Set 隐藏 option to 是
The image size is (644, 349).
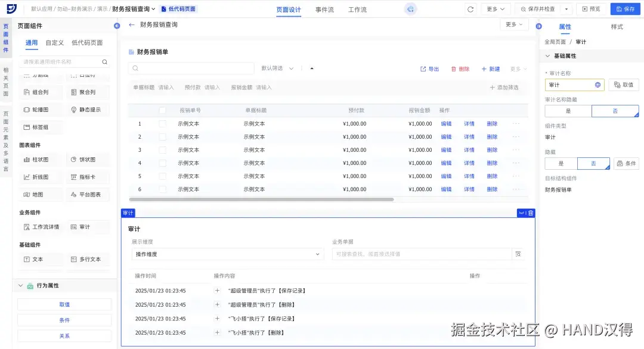click(x=561, y=164)
